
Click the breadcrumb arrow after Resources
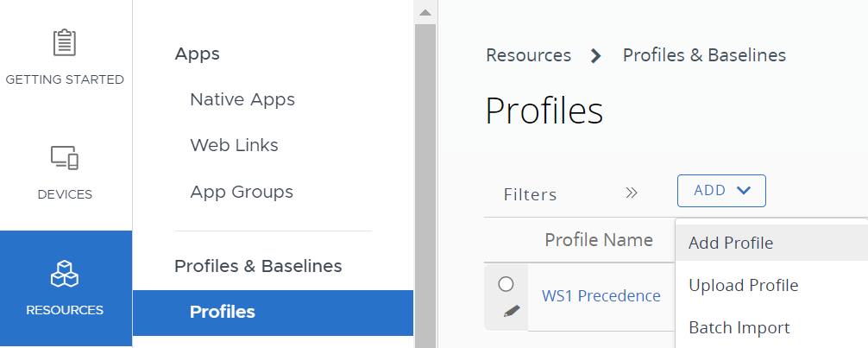[595, 56]
